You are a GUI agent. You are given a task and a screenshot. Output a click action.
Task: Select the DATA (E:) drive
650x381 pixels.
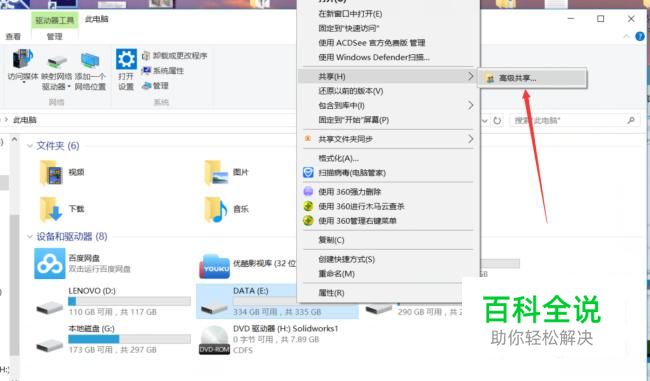[277, 302]
